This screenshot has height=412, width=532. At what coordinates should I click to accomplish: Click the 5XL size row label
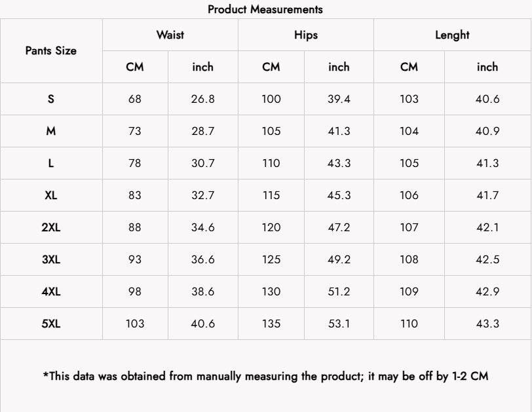coord(51,324)
